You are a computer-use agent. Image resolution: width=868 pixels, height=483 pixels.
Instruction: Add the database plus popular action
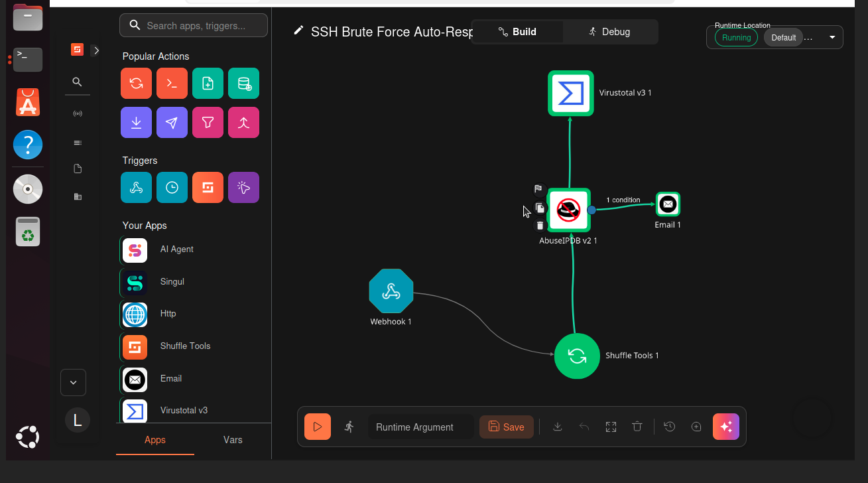pos(243,84)
